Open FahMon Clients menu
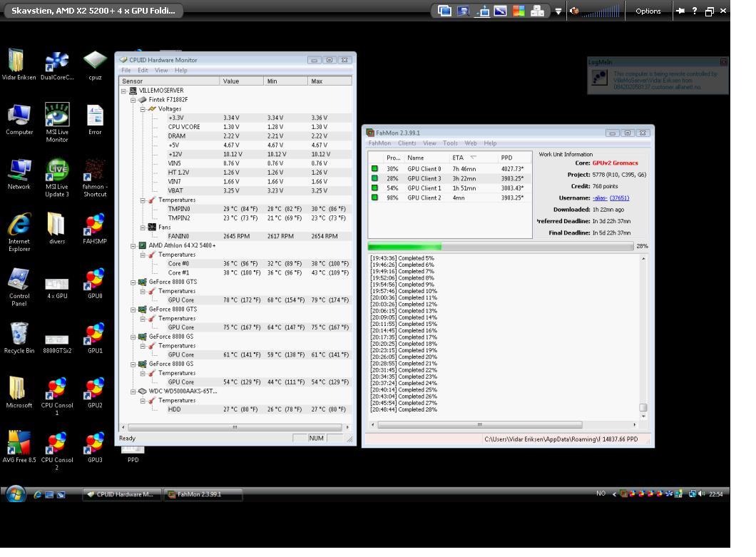The width and height of the screenshot is (756, 557). tap(407, 143)
